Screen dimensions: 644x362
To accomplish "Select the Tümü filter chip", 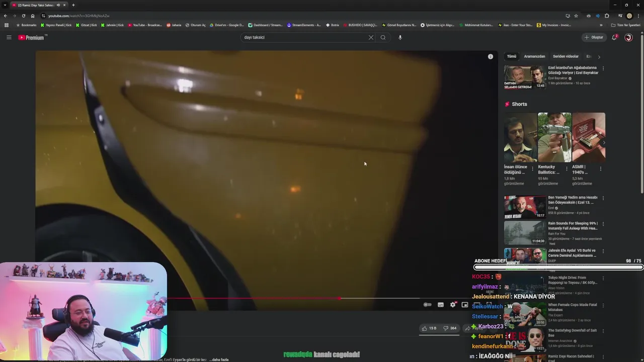I will tap(511, 56).
